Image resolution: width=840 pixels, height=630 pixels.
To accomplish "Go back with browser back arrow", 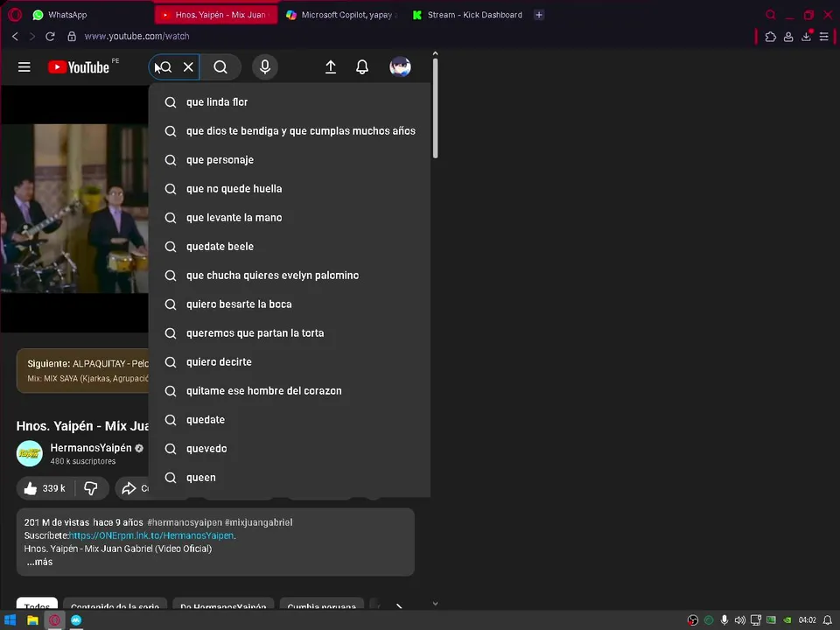I will [x=15, y=37].
